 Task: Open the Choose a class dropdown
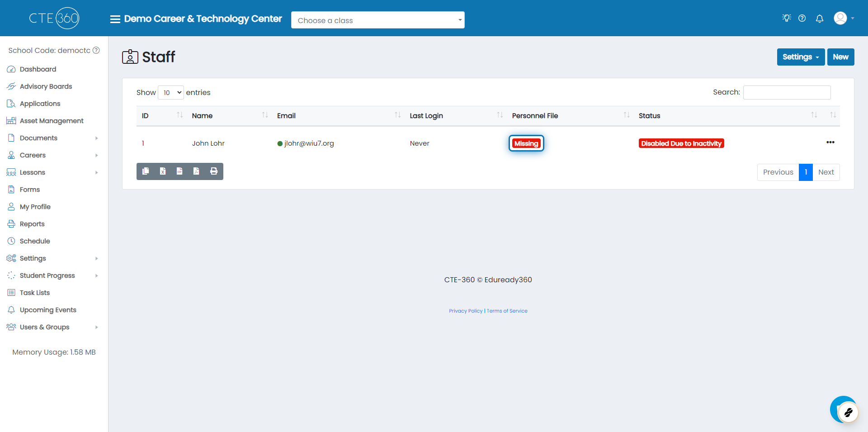tap(377, 20)
